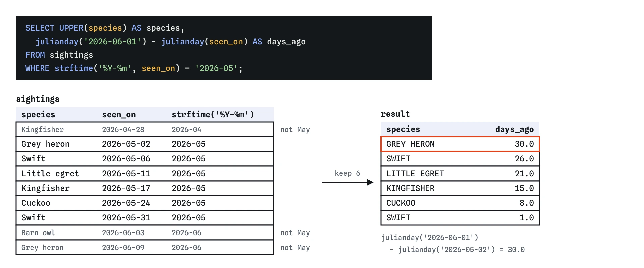Click the date 2026-05-17 cell
Image resolution: width=644 pixels, height=268 pixels.
pos(126,188)
